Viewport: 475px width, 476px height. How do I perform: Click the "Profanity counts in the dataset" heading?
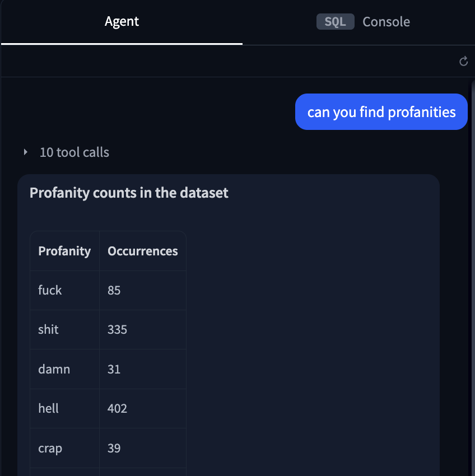[x=129, y=193]
